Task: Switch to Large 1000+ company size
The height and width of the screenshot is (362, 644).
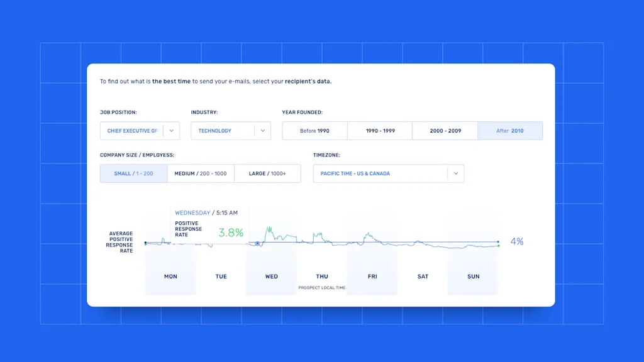Action: pyautogui.click(x=267, y=173)
